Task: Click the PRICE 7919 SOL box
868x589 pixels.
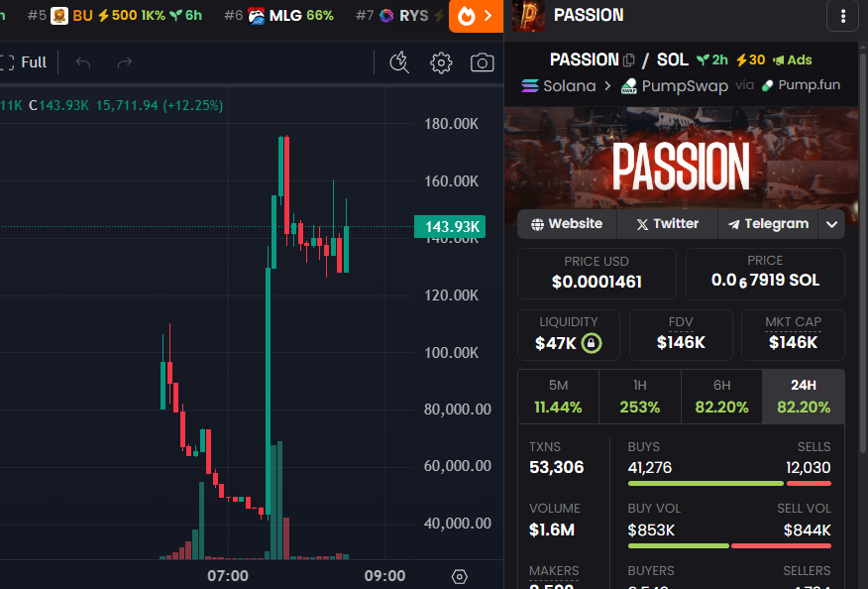Action: pos(765,274)
